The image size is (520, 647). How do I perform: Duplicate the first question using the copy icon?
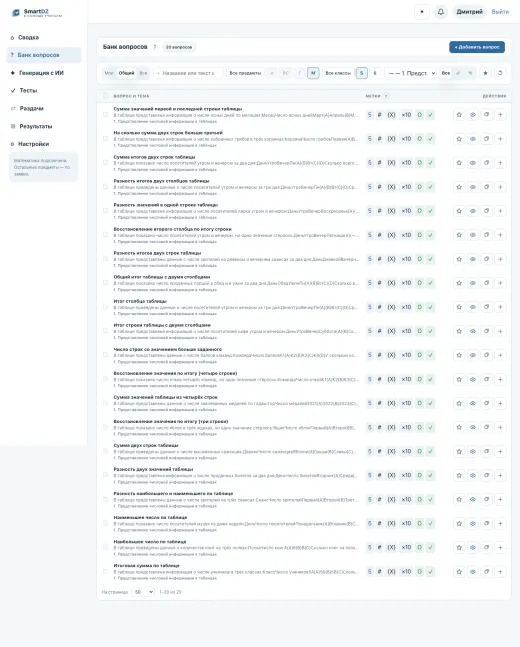point(487,115)
